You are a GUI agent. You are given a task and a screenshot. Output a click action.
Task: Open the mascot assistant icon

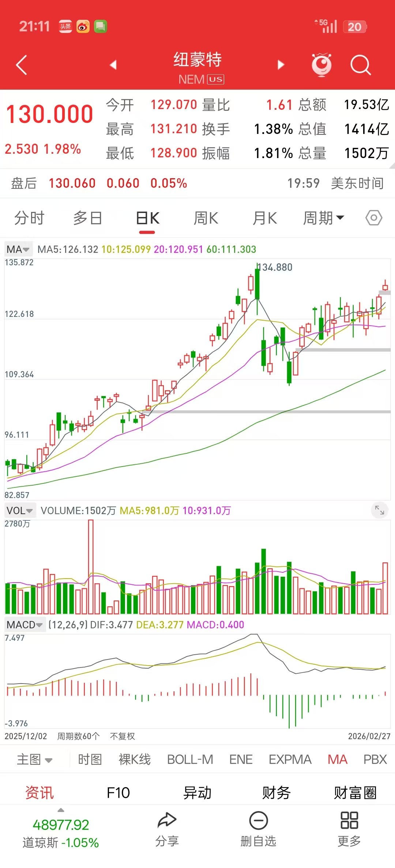click(321, 65)
